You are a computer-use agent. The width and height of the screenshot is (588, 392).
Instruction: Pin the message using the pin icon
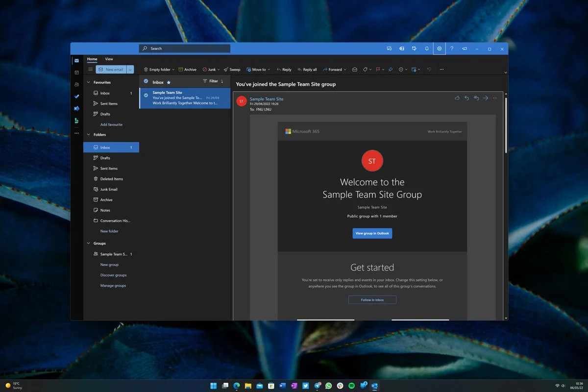[x=391, y=70]
